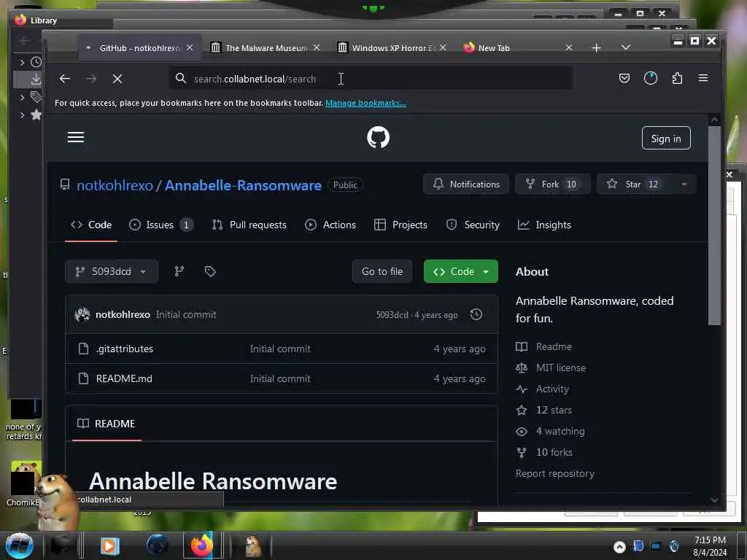Image resolution: width=747 pixels, height=560 pixels.
Task: Switch to repository Code tab
Action: [x=91, y=225]
